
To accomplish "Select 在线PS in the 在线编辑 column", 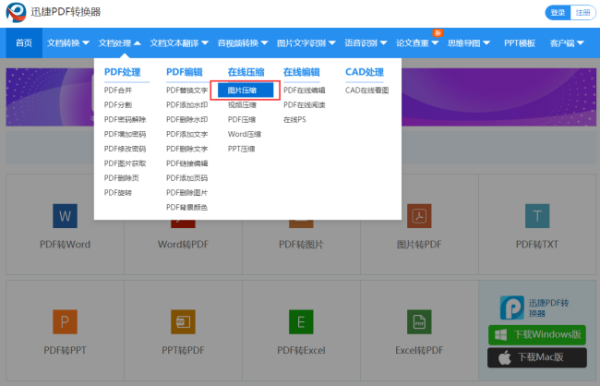I will [295, 119].
